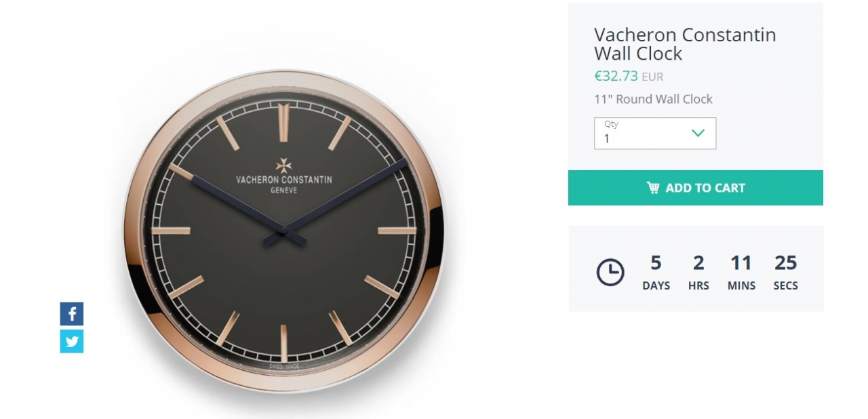
Task: Select the €32.73 price text
Action: tap(616, 76)
